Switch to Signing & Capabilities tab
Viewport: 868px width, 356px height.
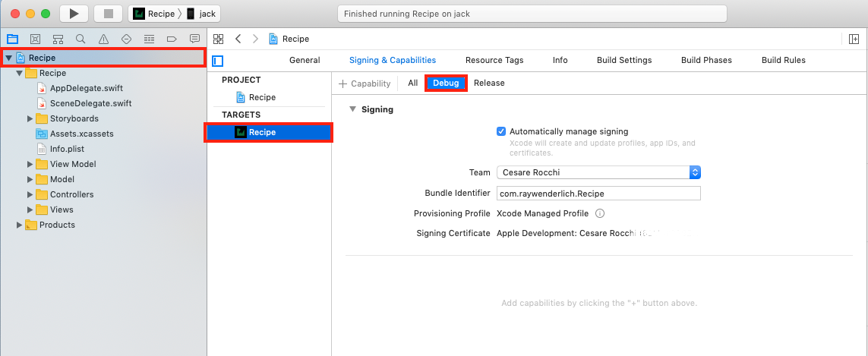pyautogui.click(x=393, y=61)
